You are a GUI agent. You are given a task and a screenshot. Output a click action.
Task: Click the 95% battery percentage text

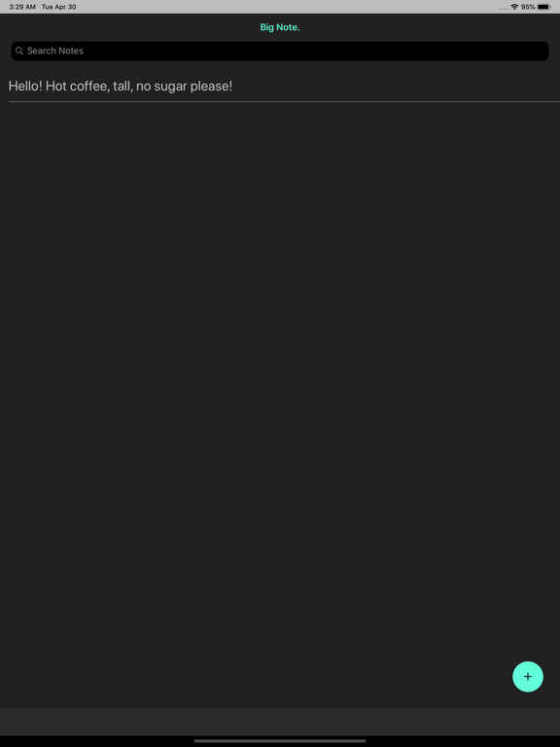[528, 7]
